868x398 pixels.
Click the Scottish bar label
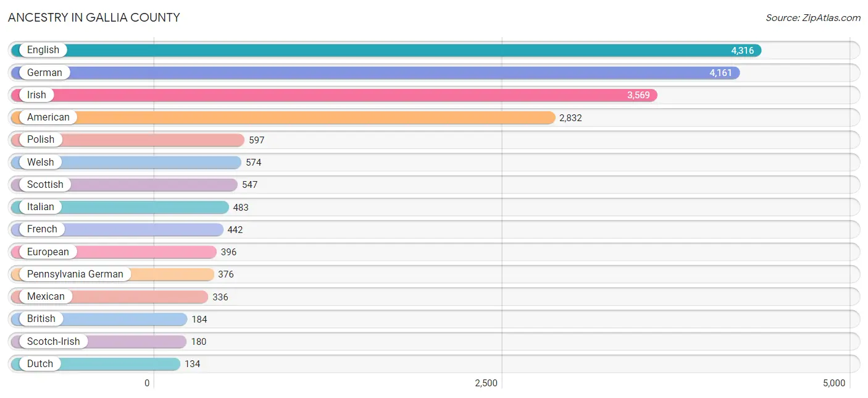pyautogui.click(x=45, y=184)
